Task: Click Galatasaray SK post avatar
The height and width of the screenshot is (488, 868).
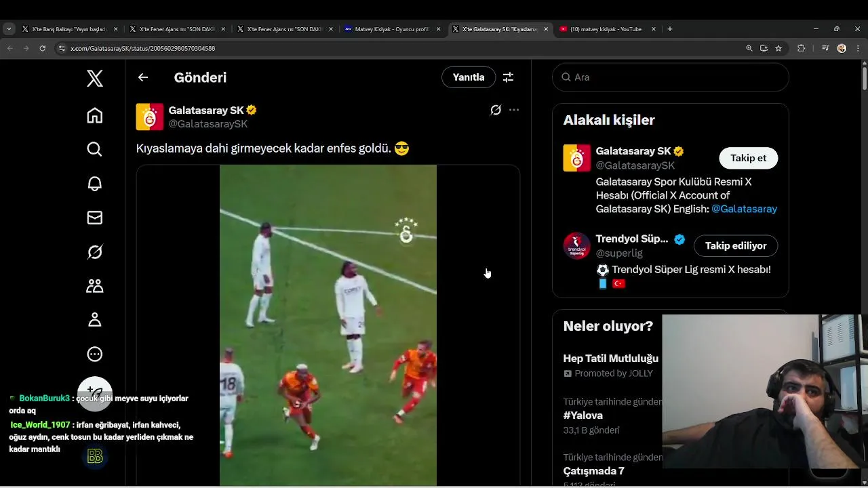Action: pos(150,117)
